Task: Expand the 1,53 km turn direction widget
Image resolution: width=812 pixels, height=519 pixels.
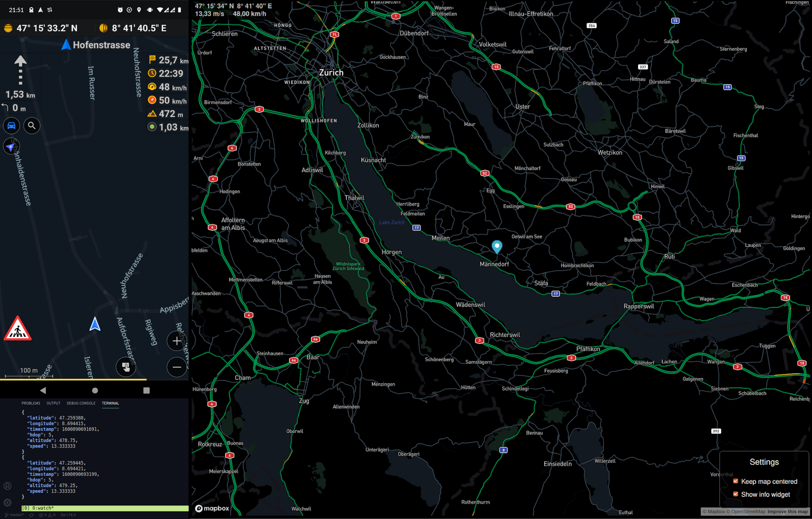Action: (20, 77)
